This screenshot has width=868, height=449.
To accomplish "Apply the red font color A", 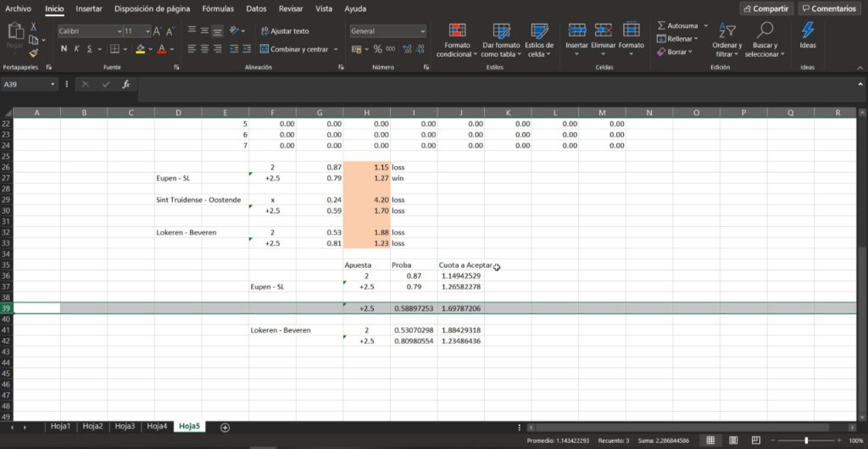I will coord(162,49).
